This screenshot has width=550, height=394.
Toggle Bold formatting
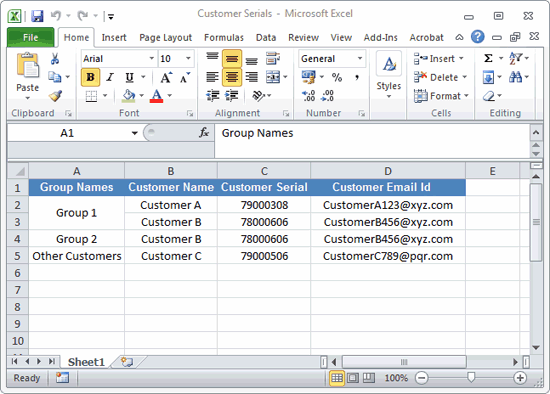coord(90,77)
